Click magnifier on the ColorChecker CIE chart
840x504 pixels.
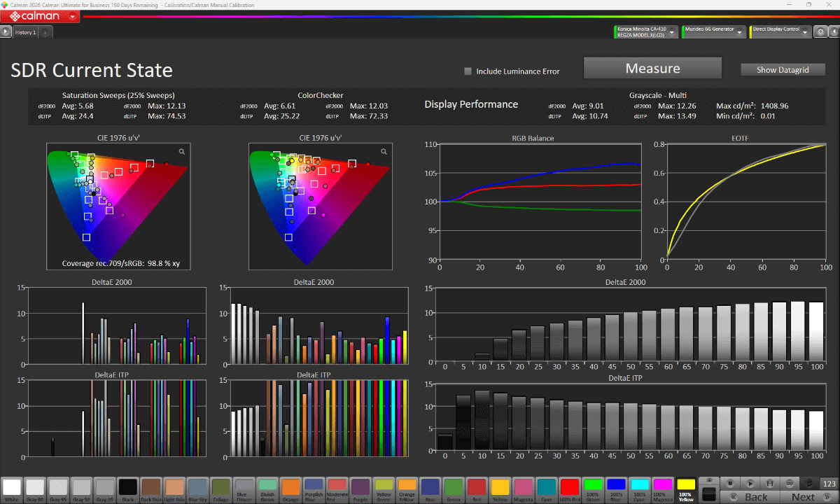click(x=384, y=151)
